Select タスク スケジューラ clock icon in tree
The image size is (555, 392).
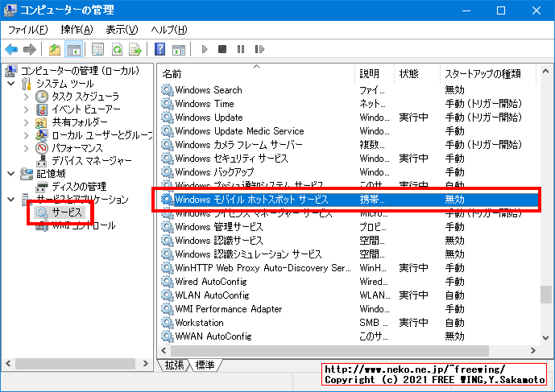point(42,97)
